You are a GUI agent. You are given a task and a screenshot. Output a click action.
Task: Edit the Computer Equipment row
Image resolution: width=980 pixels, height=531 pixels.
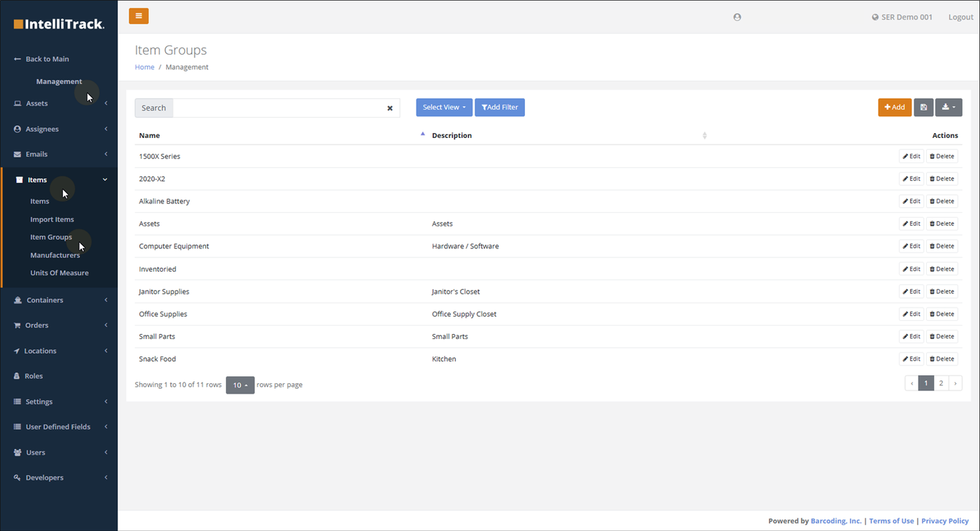pyautogui.click(x=911, y=246)
